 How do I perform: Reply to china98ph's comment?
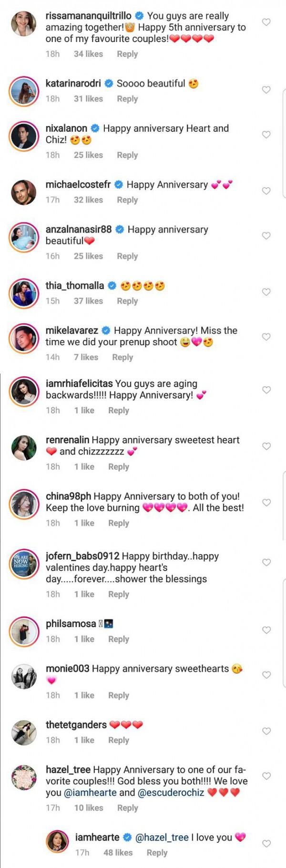119,523
